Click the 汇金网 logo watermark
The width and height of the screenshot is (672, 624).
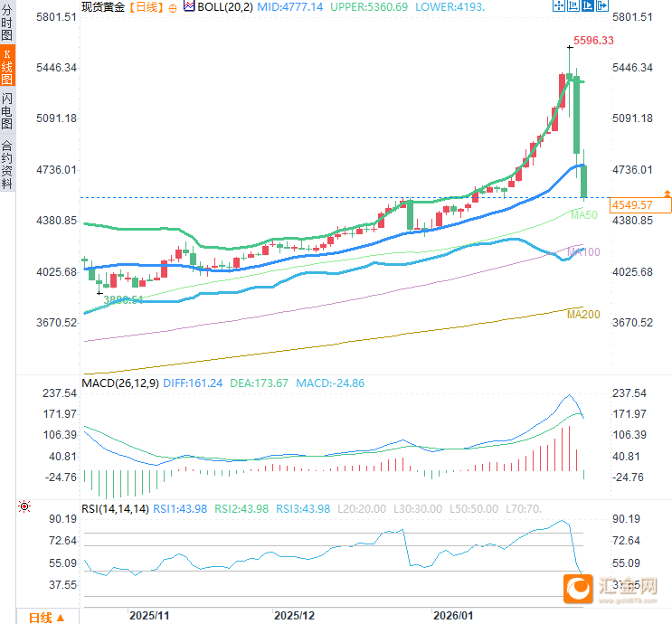click(615, 588)
